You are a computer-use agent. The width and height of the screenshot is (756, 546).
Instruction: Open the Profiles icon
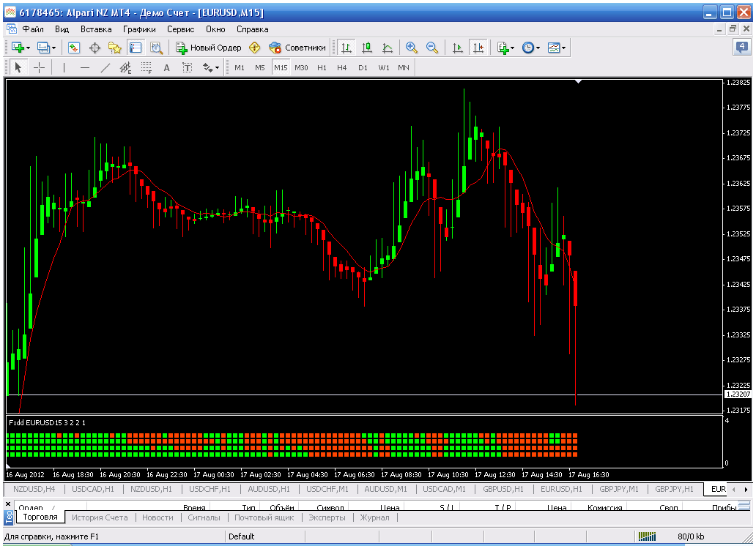43,48
